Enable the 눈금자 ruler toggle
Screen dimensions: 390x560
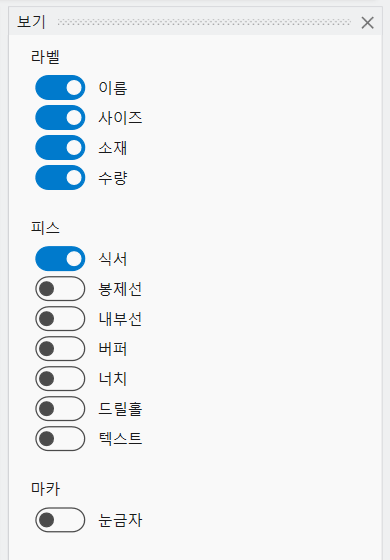tap(60, 520)
